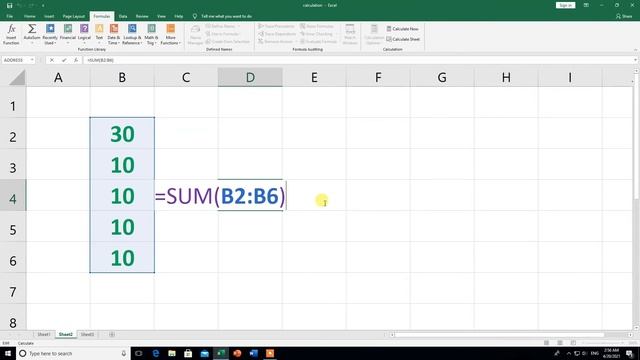Viewport: 640px width, 360px height.
Task: Click the Calculate Sheet button
Action: tap(403, 39)
